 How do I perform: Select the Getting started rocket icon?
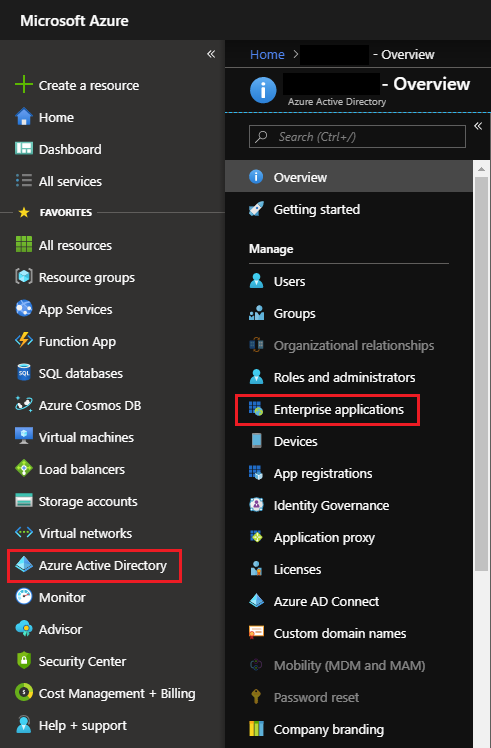point(256,209)
